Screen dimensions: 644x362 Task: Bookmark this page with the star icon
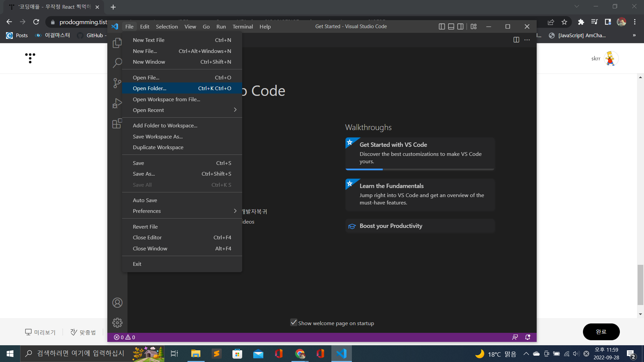coord(564,22)
